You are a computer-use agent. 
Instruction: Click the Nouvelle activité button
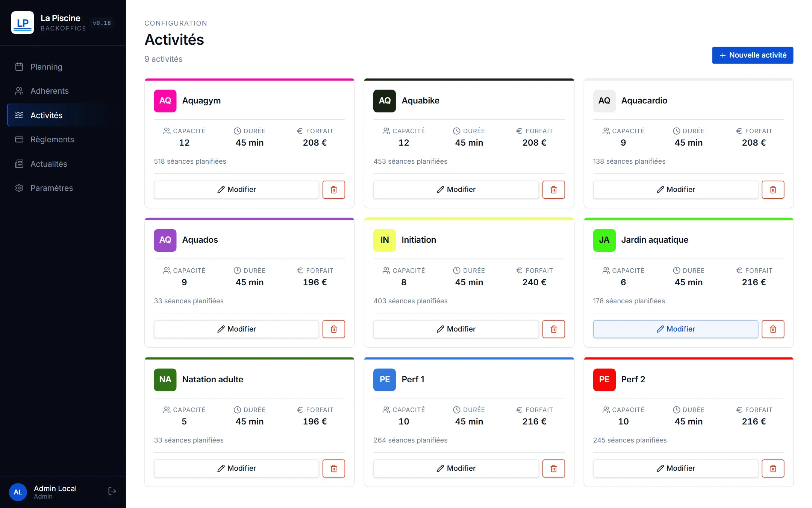pyautogui.click(x=753, y=55)
